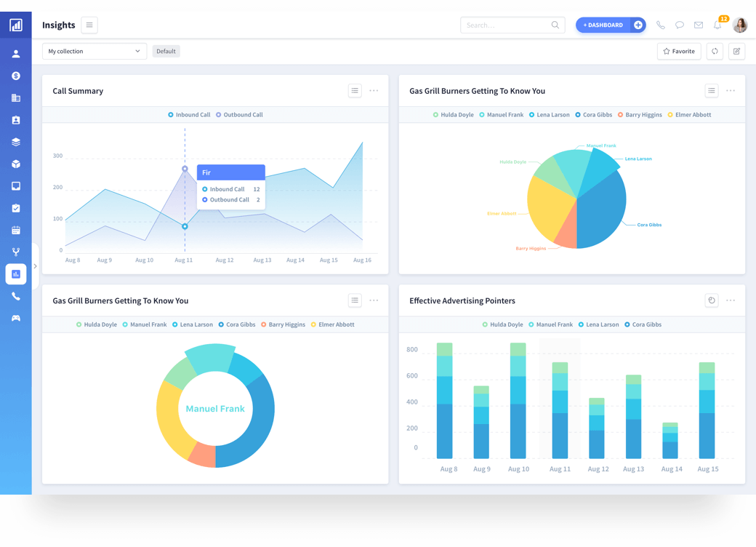Image resolution: width=756 pixels, height=547 pixels.
Task: Toggle Outbound Call series in Call Summary legend
Action: [238, 115]
